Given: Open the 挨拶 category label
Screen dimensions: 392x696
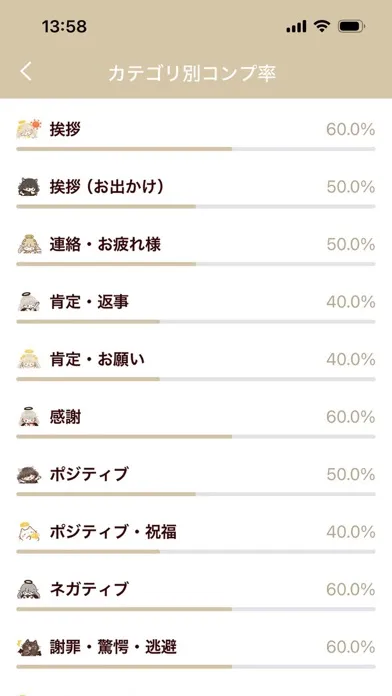Looking at the screenshot, I should pyautogui.click(x=65, y=130).
